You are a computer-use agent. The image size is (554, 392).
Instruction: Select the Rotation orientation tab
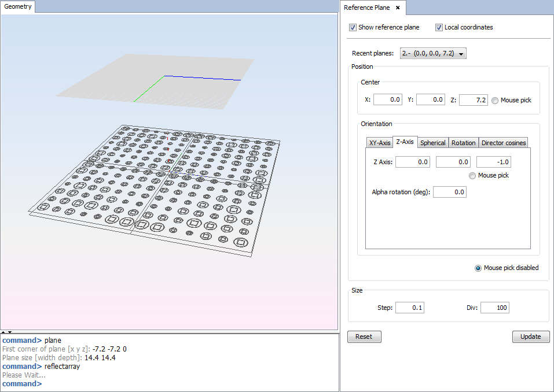click(463, 143)
